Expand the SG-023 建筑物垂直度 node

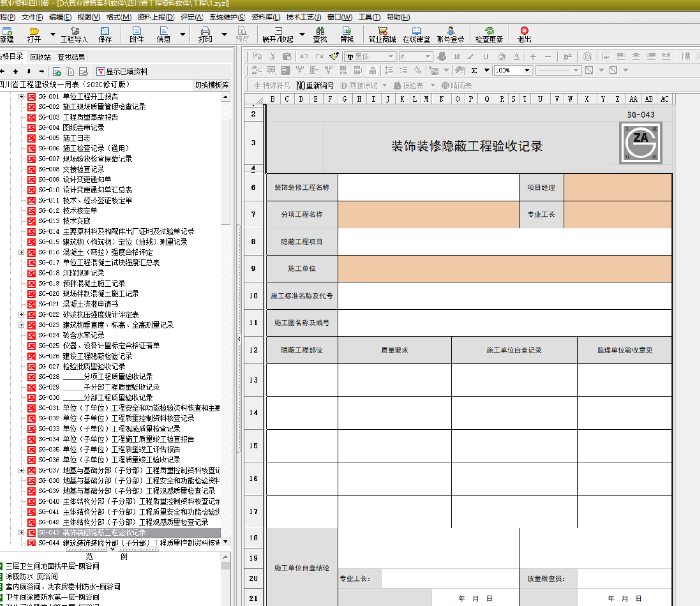click(21, 325)
